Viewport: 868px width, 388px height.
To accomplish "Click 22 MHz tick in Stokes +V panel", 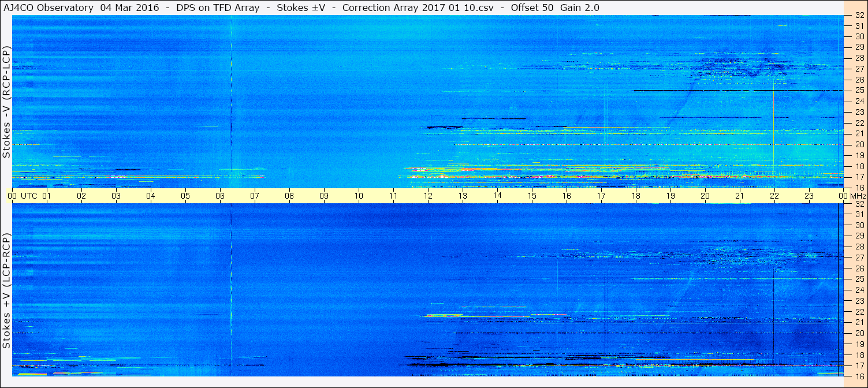I will [x=859, y=312].
